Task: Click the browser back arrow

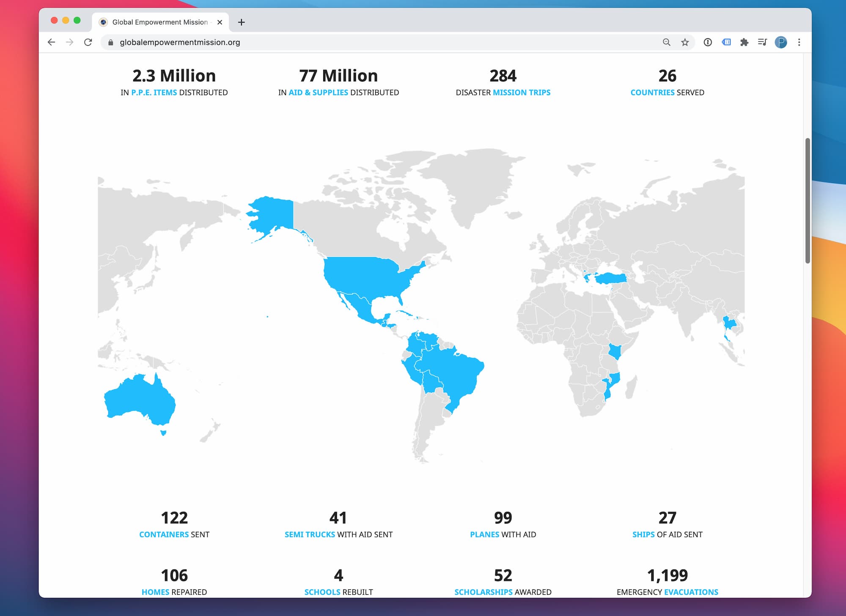Action: point(51,42)
